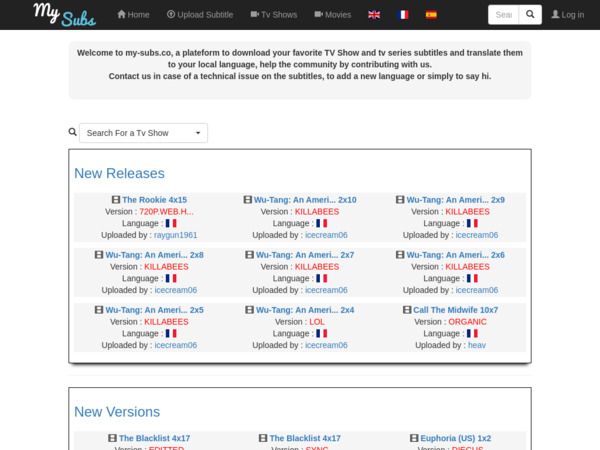Click French flag under The Rookie 4x15

point(171,223)
